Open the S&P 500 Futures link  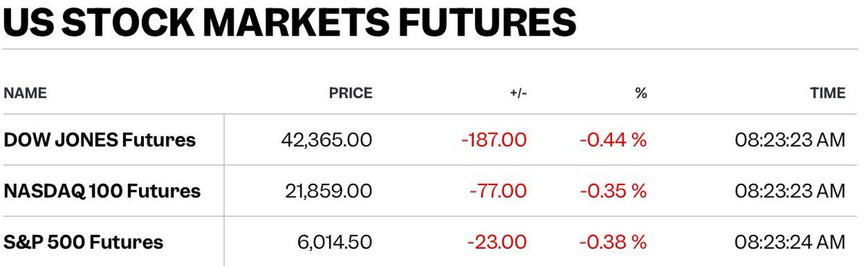point(83,242)
